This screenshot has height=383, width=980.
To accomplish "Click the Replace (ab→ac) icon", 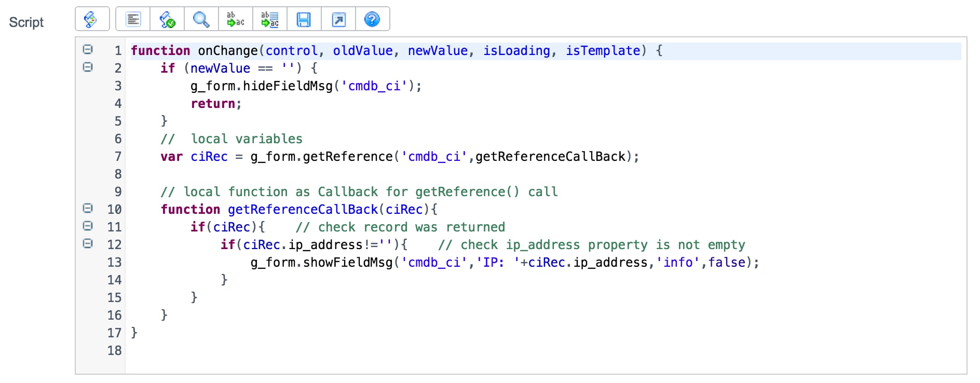I will (236, 19).
